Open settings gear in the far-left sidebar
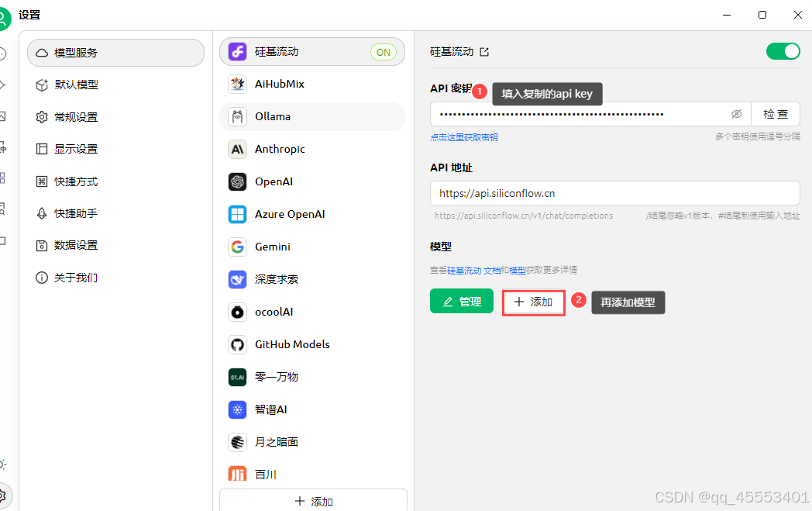Image resolution: width=812 pixels, height=511 pixels. (2, 496)
